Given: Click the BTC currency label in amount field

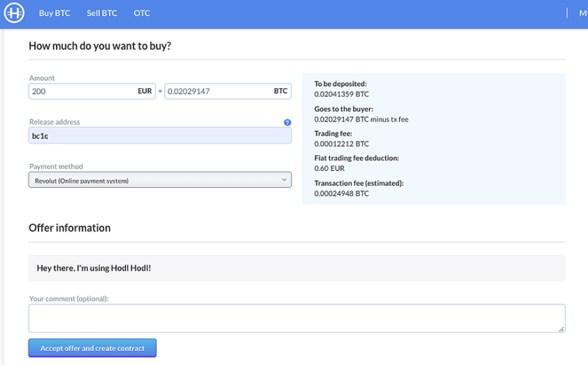Looking at the screenshot, I should (x=281, y=91).
